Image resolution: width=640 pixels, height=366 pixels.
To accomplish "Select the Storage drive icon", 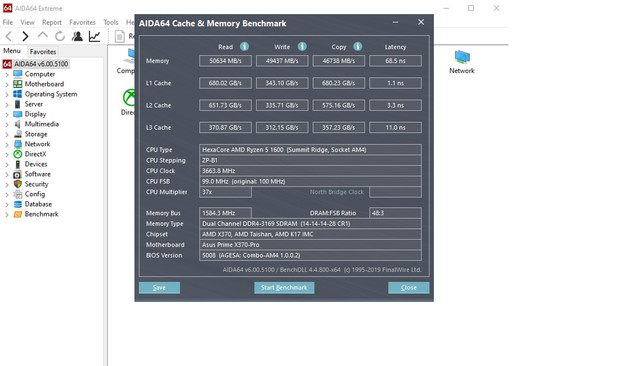I will 18,134.
